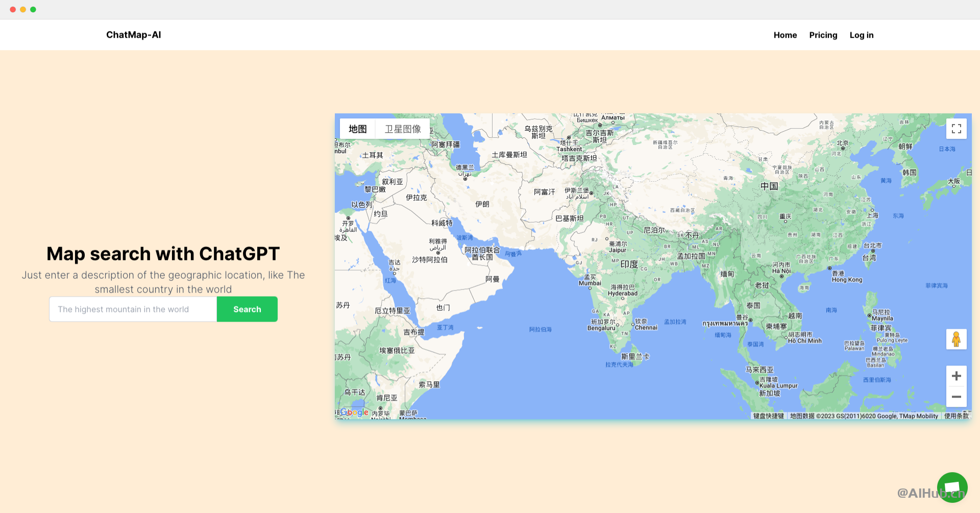
Task: Click the 老挝 label on map
Action: tap(762, 285)
